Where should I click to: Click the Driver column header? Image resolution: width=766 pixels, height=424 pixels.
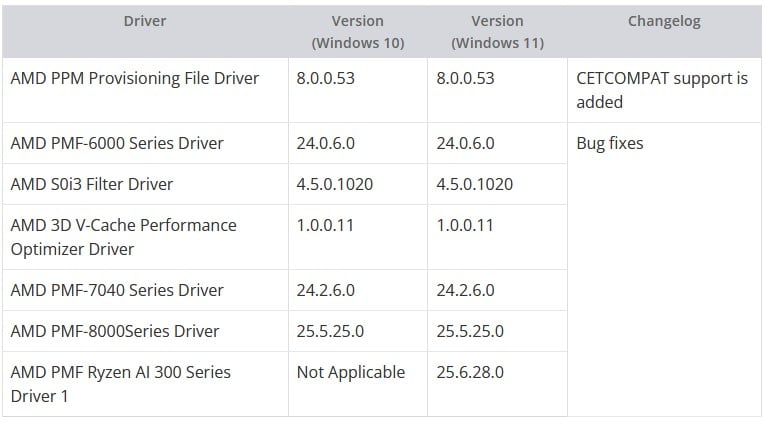145,21
